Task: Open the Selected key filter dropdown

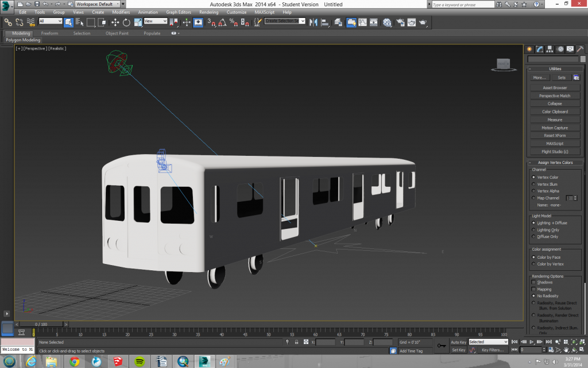Action: click(x=488, y=342)
